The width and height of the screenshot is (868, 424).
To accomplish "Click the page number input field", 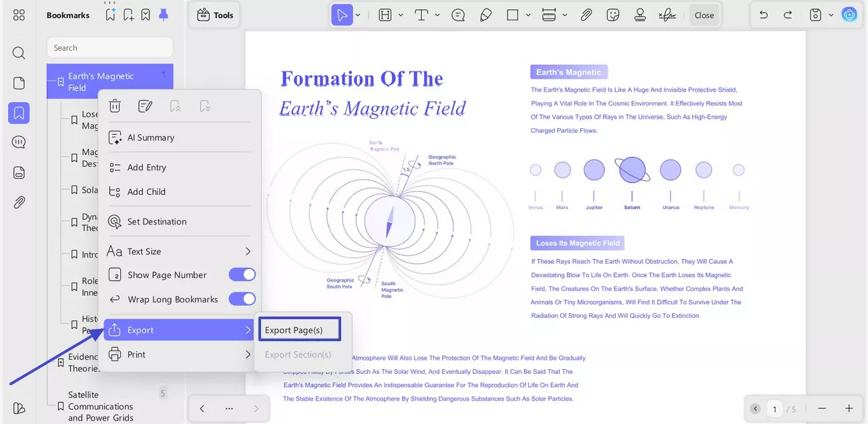I will [x=775, y=408].
